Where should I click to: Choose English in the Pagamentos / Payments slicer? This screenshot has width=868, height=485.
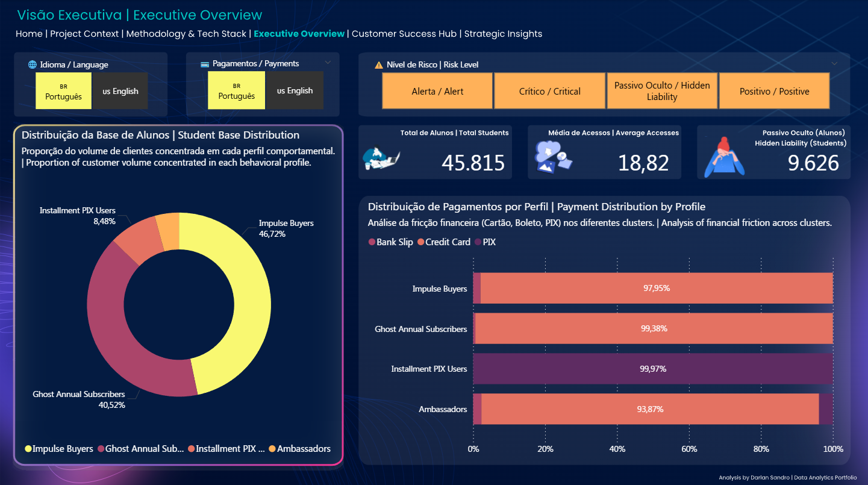point(295,90)
